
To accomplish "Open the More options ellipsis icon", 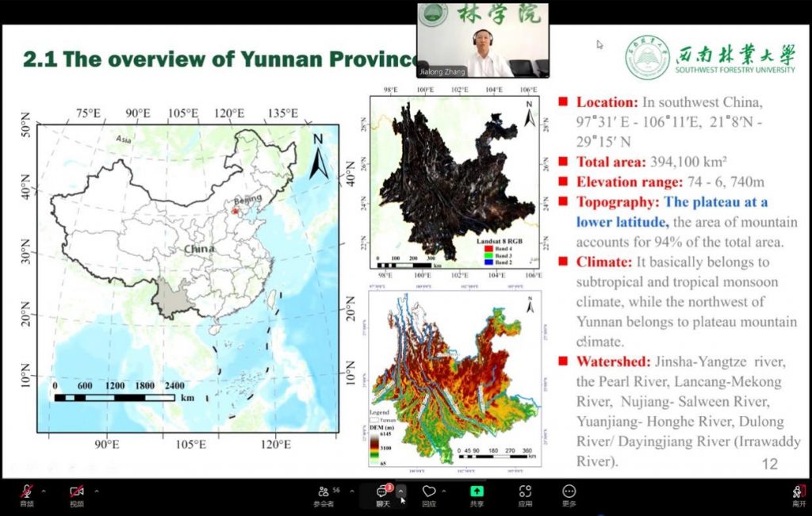I will pyautogui.click(x=569, y=493).
